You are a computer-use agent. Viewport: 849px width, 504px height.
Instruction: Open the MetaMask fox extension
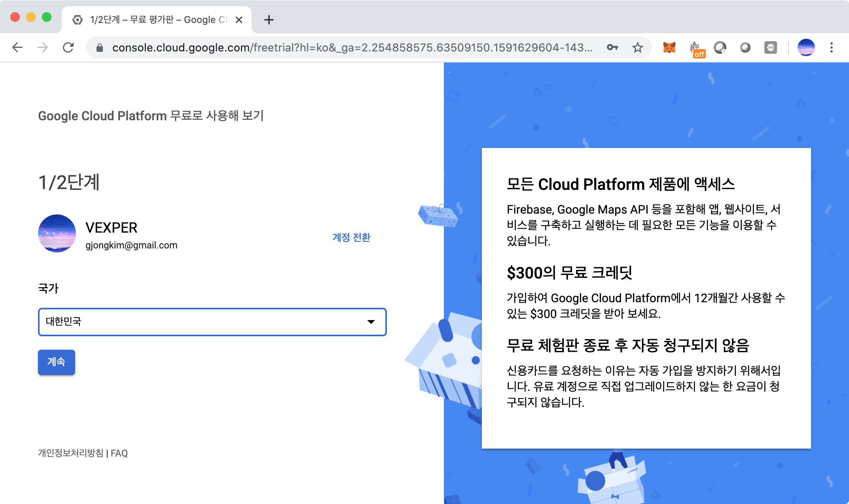(x=669, y=48)
